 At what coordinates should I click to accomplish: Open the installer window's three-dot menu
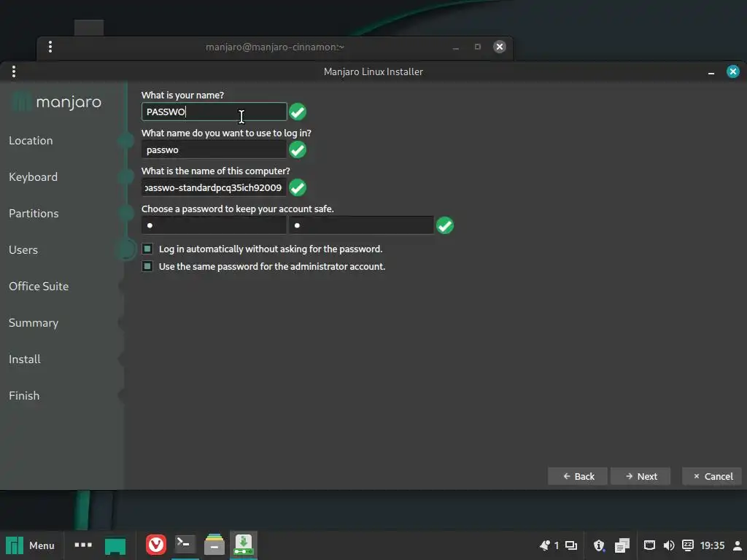coord(14,71)
